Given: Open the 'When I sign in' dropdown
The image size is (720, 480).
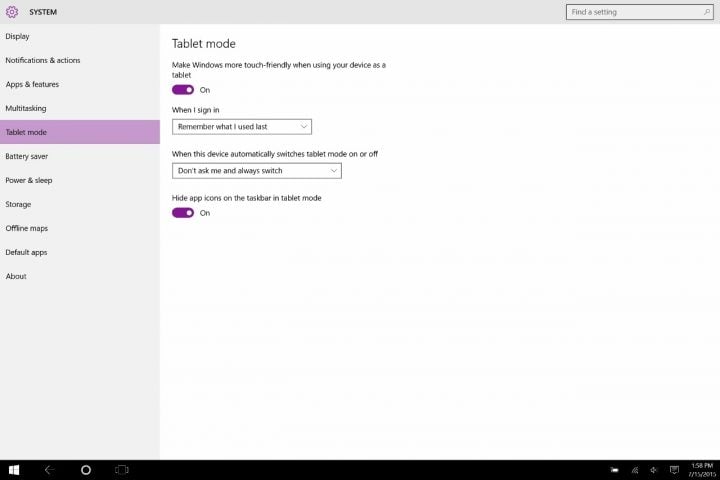Looking at the screenshot, I should [242, 127].
